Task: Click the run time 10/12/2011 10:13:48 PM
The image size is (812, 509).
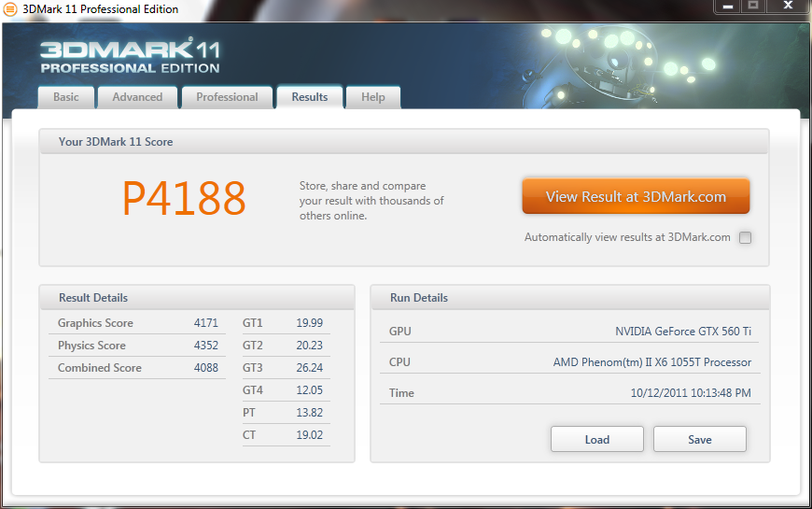Action: (691, 393)
